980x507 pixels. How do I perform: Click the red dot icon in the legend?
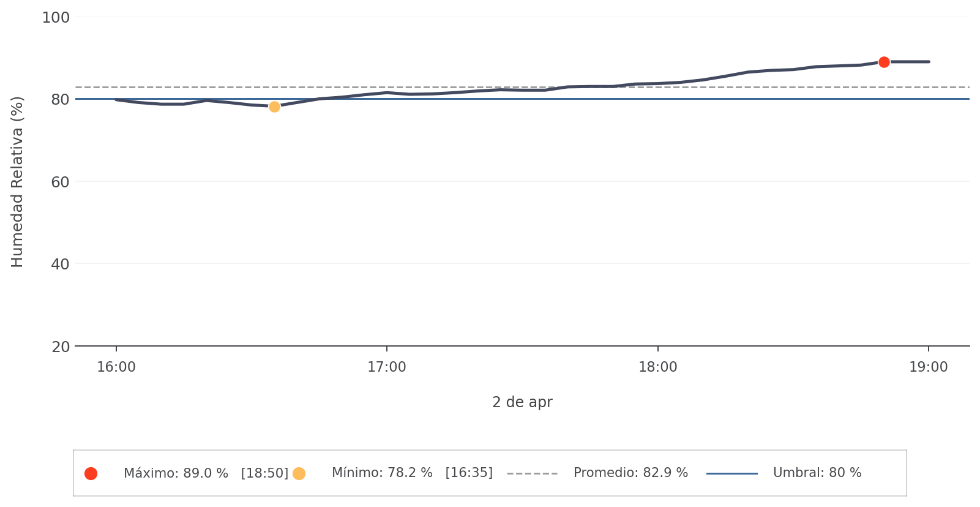tap(91, 473)
